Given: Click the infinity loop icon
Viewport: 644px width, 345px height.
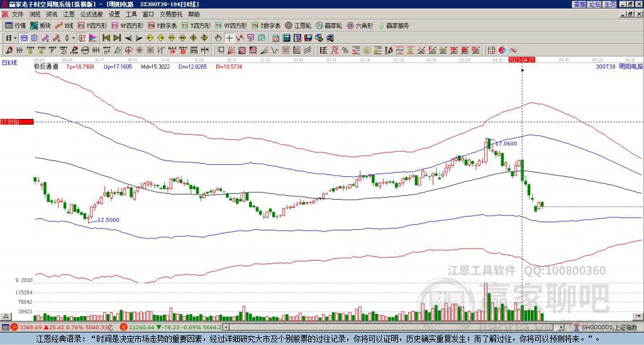Looking at the screenshot, I should click(513, 50).
